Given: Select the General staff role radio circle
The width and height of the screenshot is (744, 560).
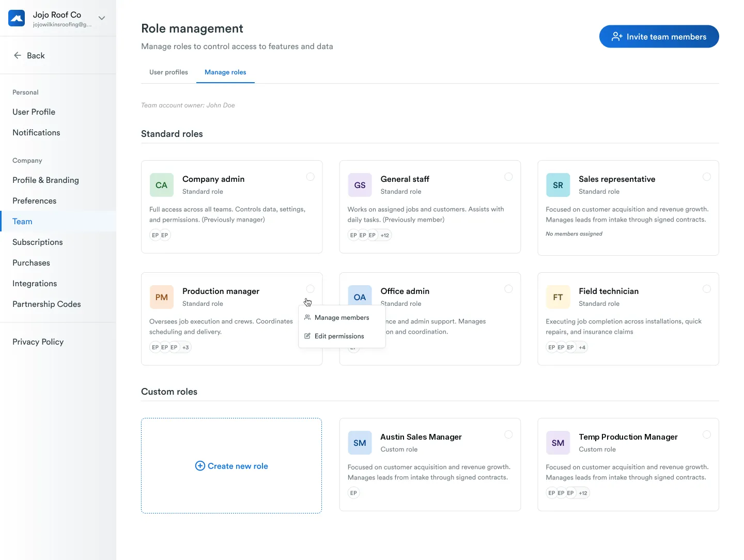Looking at the screenshot, I should click(x=508, y=177).
